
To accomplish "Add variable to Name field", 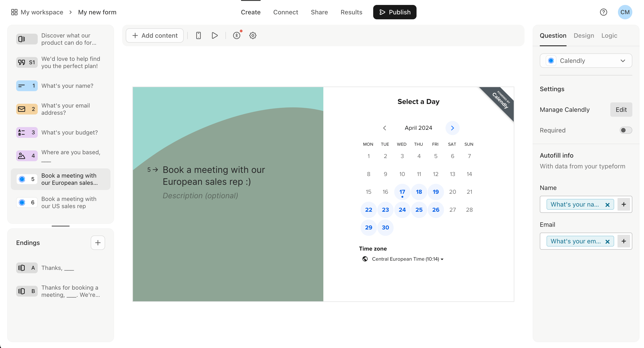I will (x=624, y=205).
